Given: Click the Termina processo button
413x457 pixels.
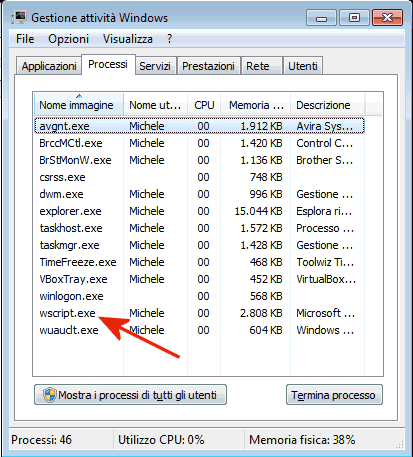Looking at the screenshot, I should [x=334, y=395].
